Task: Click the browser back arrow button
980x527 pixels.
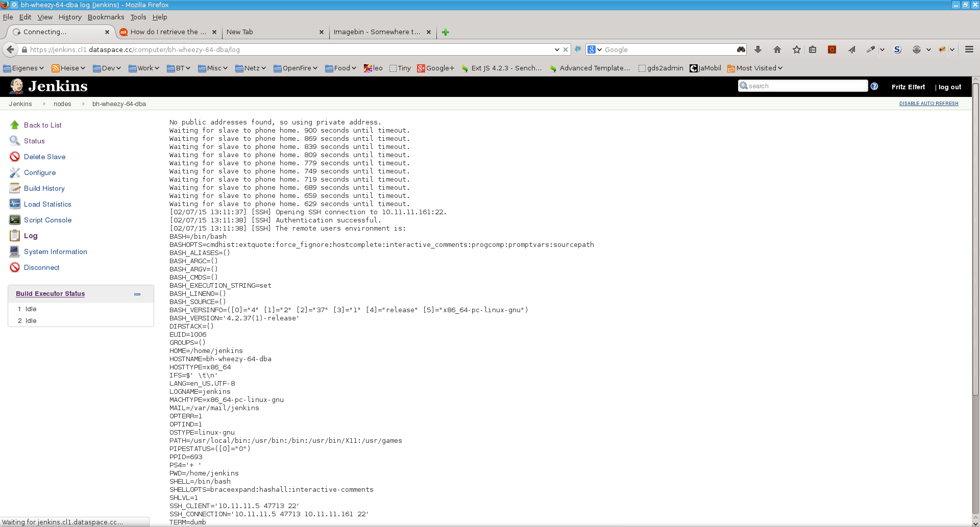Action: click(x=10, y=49)
